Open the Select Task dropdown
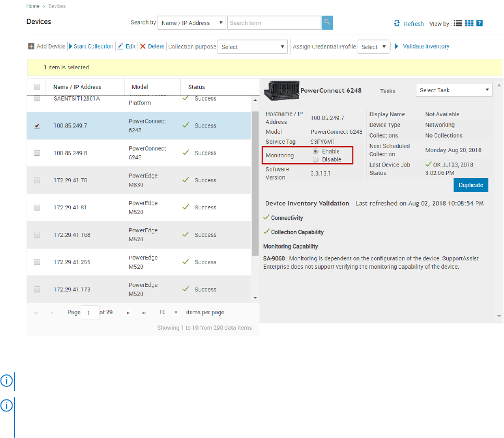The height and width of the screenshot is (438, 504). pos(454,90)
